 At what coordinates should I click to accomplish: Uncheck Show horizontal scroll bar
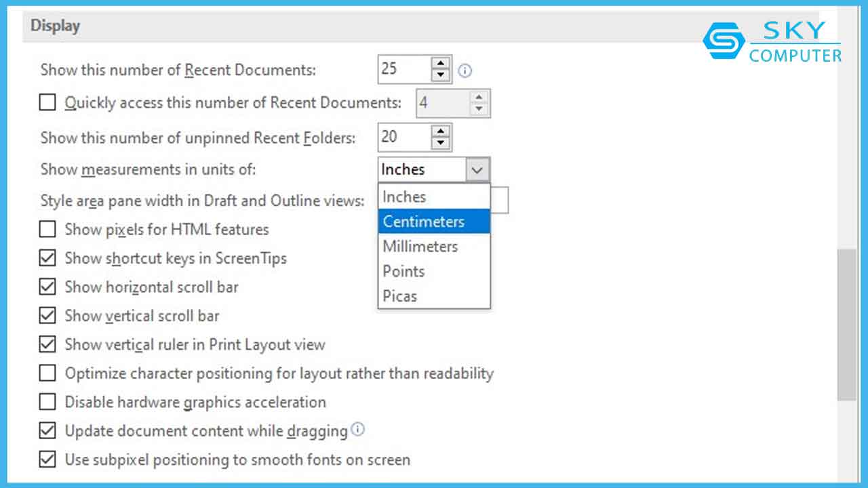click(x=47, y=287)
